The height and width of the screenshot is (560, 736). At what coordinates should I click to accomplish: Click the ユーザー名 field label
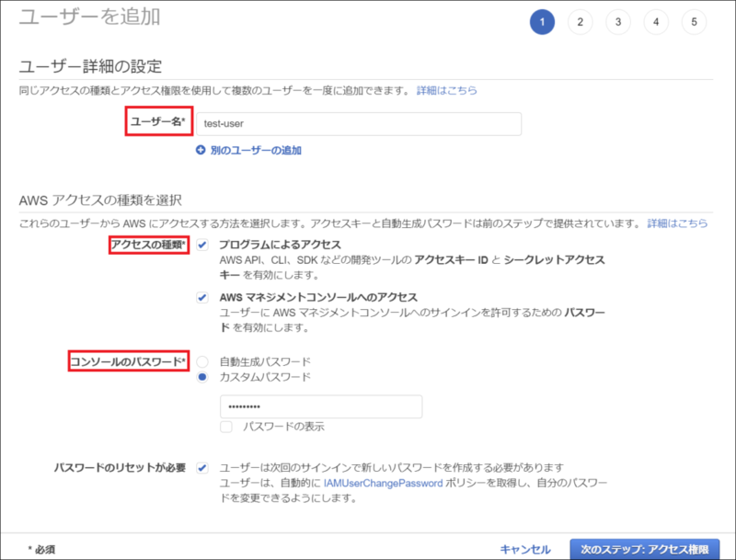(x=158, y=121)
